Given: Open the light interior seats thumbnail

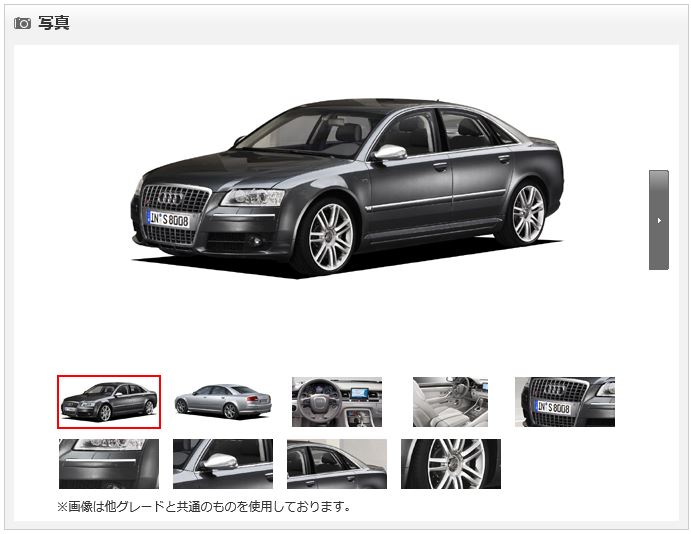Looking at the screenshot, I should 450,402.
